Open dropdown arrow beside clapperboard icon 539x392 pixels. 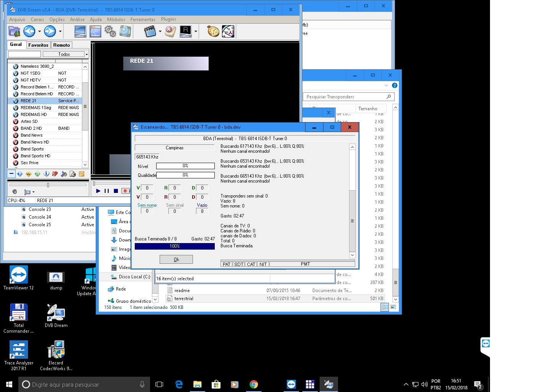coord(160,31)
